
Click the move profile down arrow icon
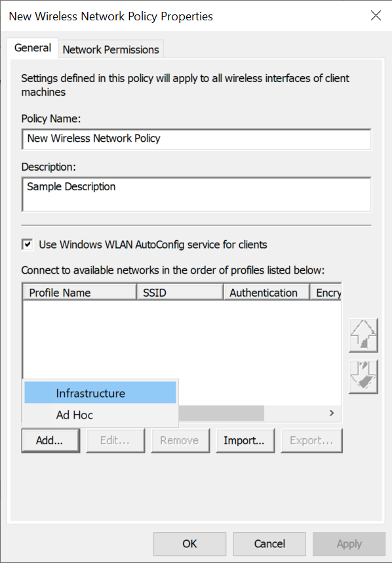pos(363,377)
